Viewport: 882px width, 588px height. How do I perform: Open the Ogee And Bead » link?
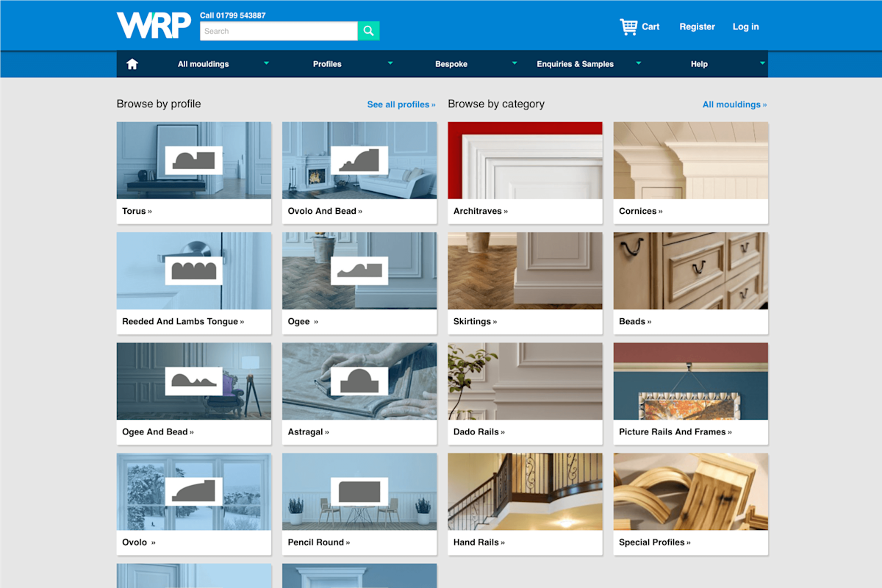coord(158,431)
